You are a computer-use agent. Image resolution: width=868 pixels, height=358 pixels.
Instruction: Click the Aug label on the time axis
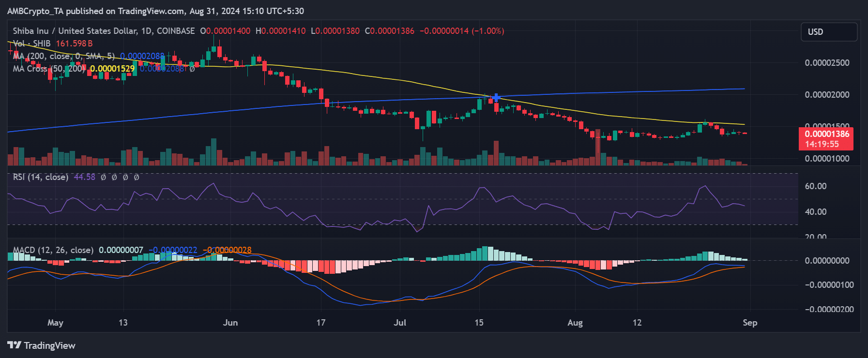[x=575, y=323]
